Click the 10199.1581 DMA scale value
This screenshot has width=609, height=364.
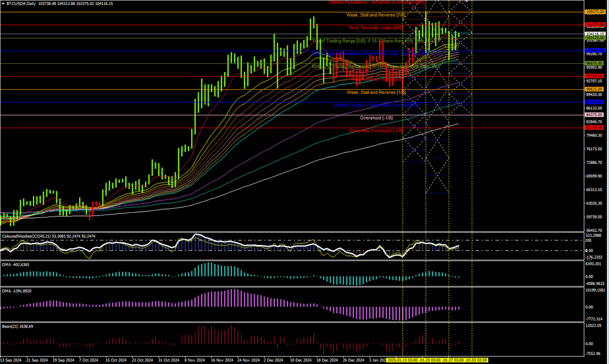pyautogui.click(x=595, y=290)
